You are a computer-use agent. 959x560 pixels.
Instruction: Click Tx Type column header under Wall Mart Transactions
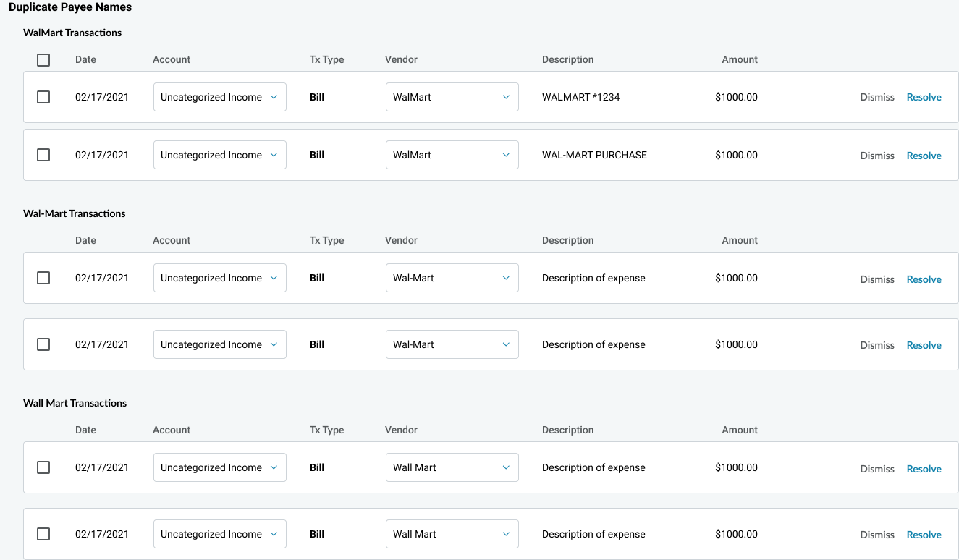[x=327, y=430]
